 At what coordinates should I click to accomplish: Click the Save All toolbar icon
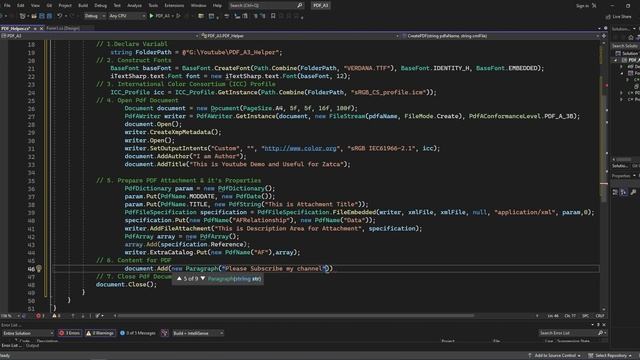49,16
